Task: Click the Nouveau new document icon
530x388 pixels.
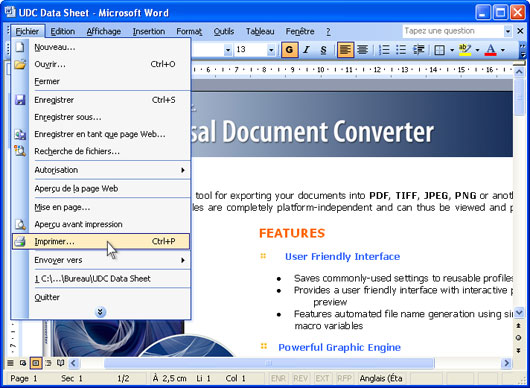Action: [x=20, y=47]
